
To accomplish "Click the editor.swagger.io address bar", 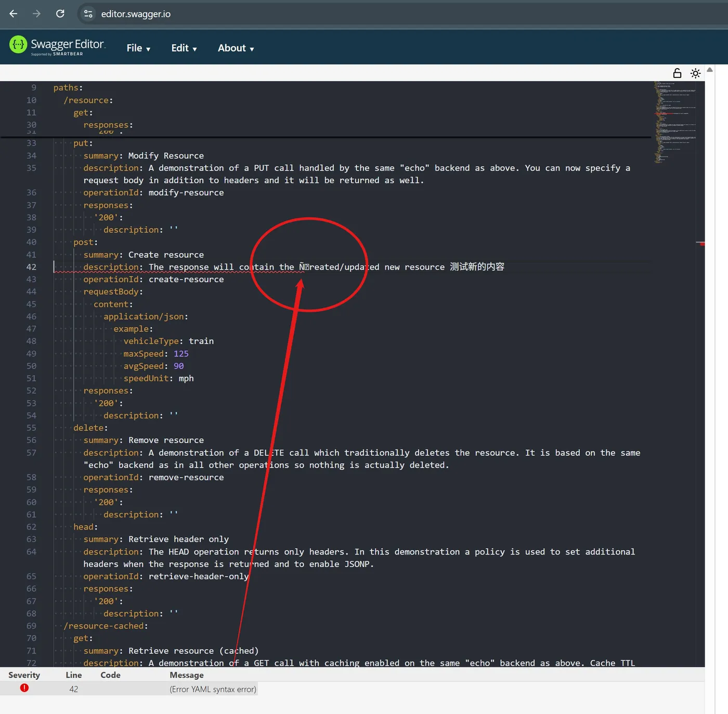I will pos(136,14).
